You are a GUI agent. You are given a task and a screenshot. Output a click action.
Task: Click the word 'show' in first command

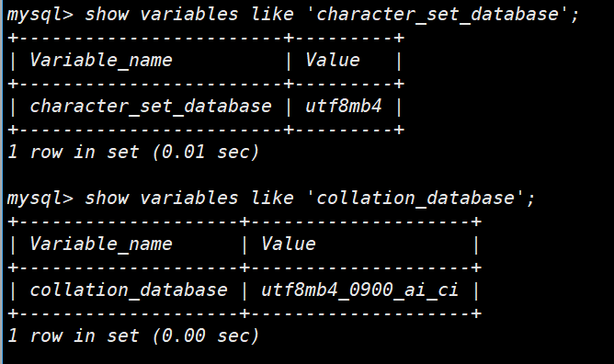pos(107,15)
